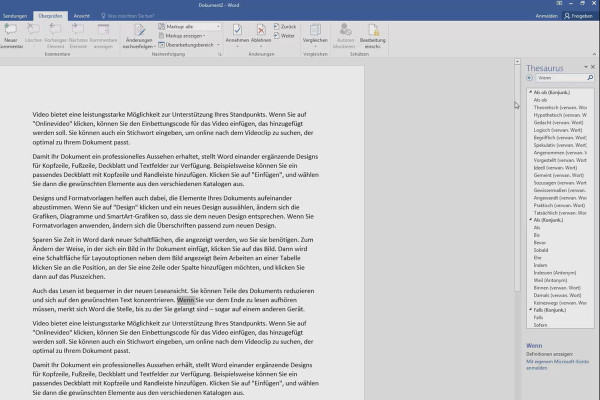Collapse the 'Als (Konjunk.)' group
This screenshot has height=400, width=600.
pyautogui.click(x=531, y=220)
